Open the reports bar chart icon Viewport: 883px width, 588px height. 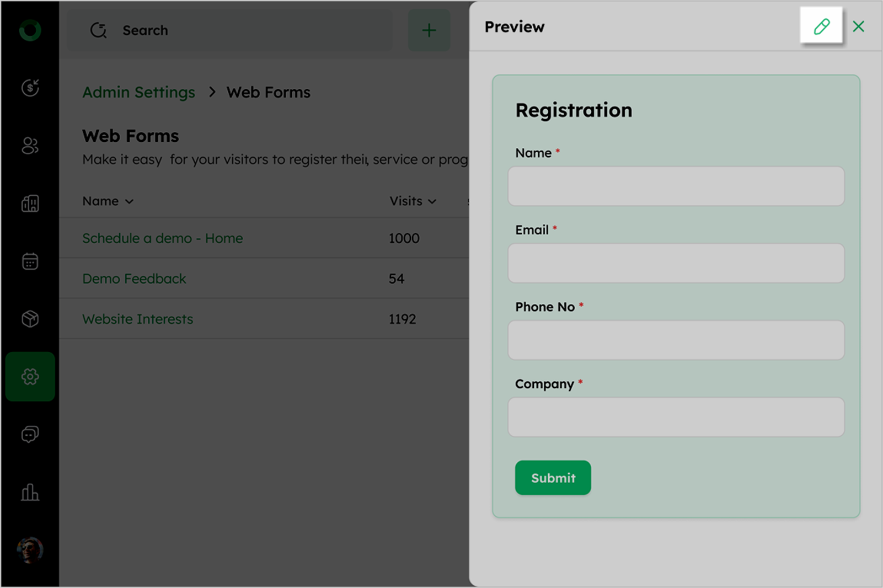30,492
